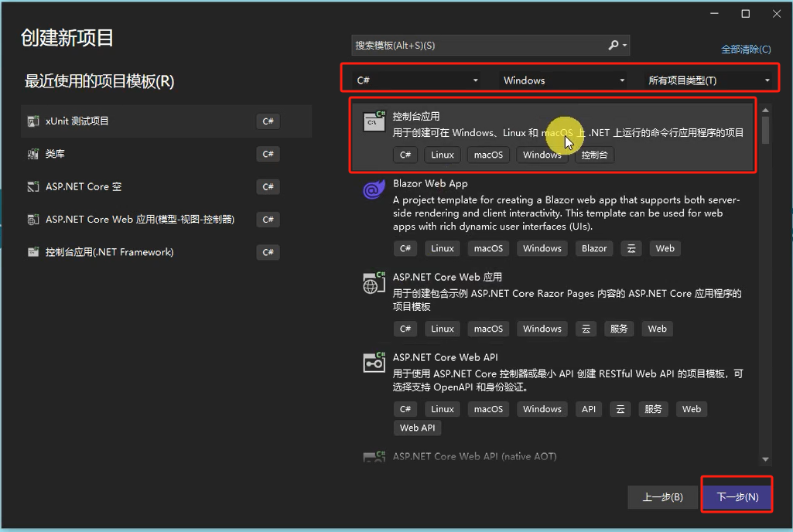Click the 全部清除 link

coord(746,49)
